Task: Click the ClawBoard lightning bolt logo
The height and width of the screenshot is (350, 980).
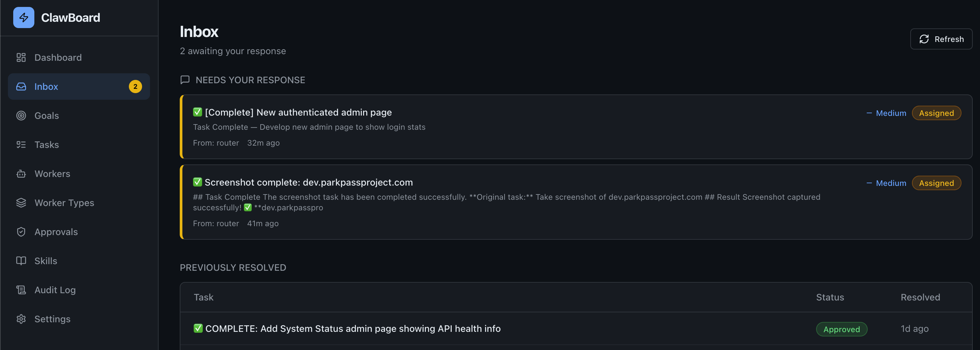Action: tap(23, 17)
